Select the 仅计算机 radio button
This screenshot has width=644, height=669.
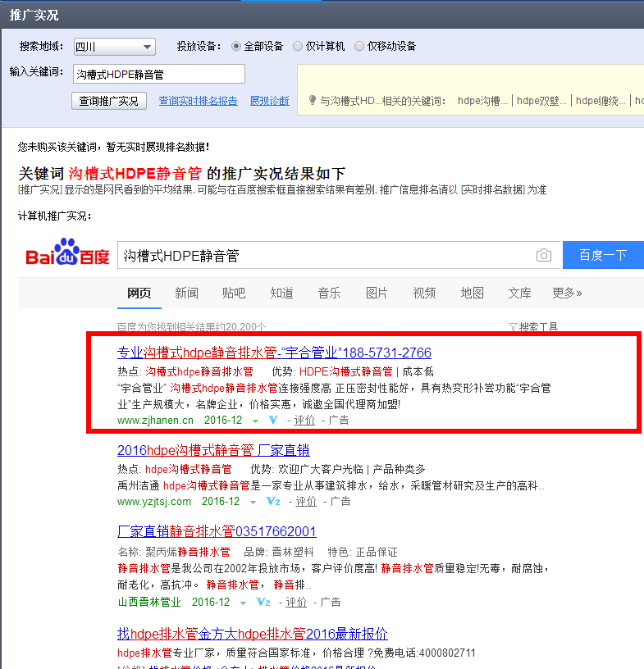(x=298, y=46)
